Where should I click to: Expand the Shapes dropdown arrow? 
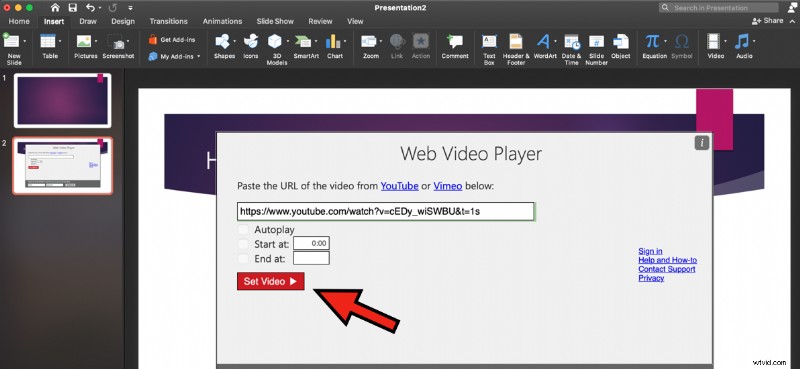click(234, 41)
